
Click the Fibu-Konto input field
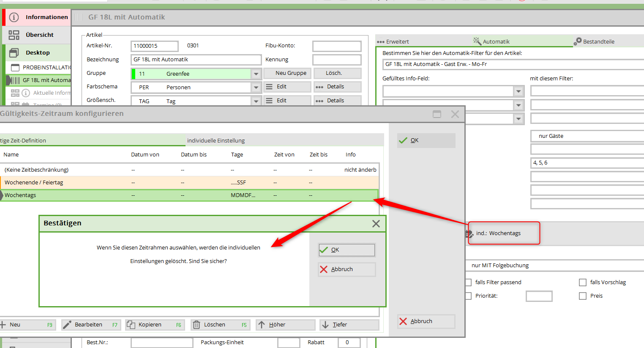coord(337,46)
